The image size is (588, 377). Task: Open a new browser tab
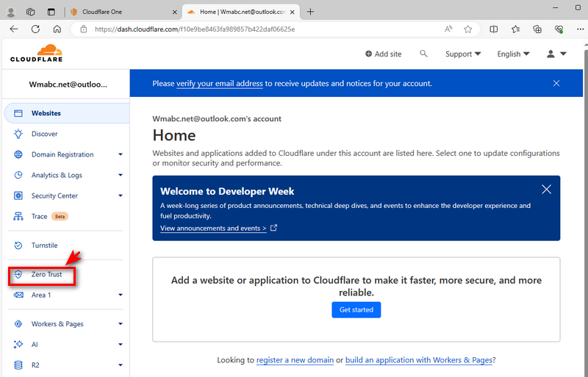[310, 12]
